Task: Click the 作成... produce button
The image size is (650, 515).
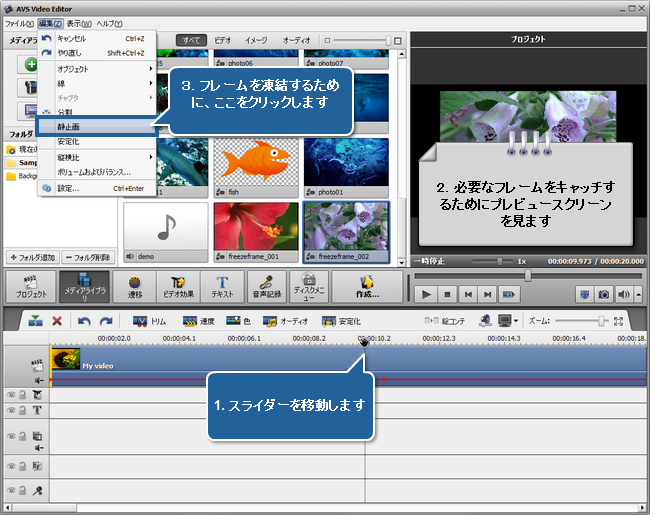Action: point(366,286)
